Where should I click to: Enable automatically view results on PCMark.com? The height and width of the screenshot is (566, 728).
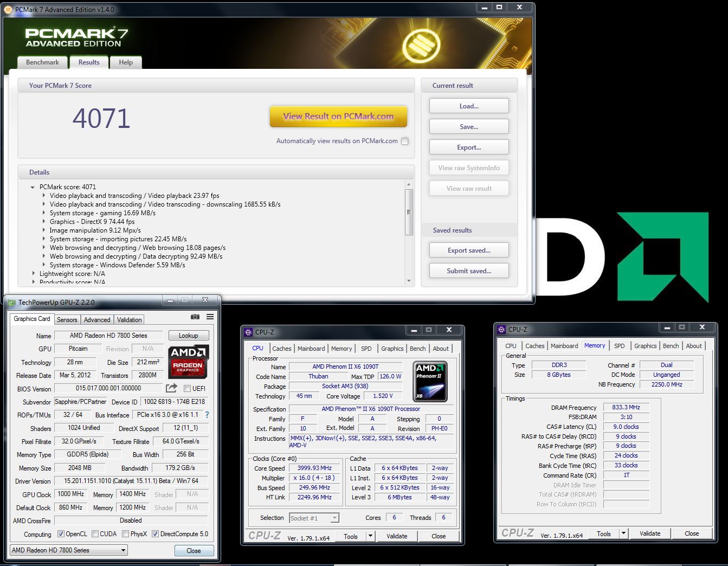[x=404, y=141]
